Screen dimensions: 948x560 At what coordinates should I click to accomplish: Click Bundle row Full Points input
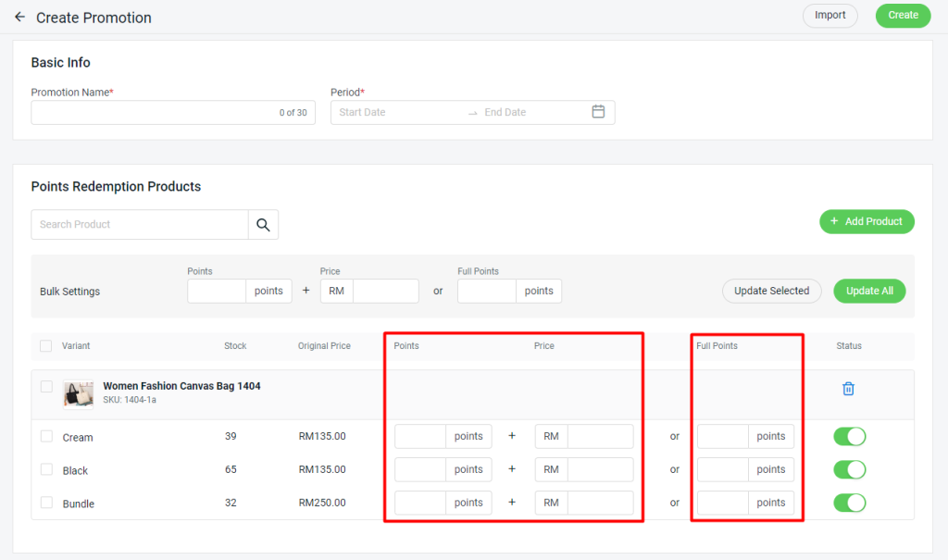[723, 503]
